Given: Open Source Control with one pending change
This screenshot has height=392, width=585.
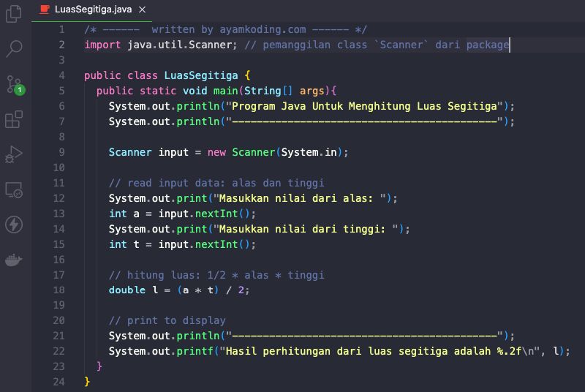Looking at the screenshot, I should [15, 85].
